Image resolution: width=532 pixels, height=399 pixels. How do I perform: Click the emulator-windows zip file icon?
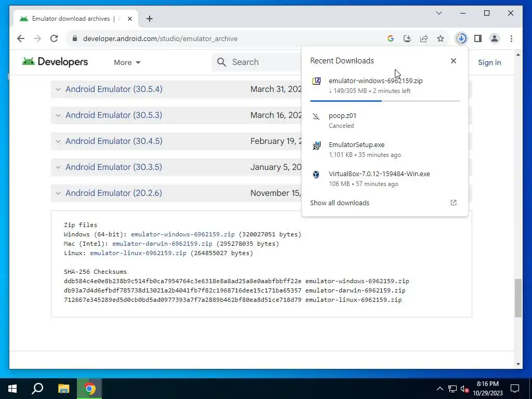click(x=316, y=81)
